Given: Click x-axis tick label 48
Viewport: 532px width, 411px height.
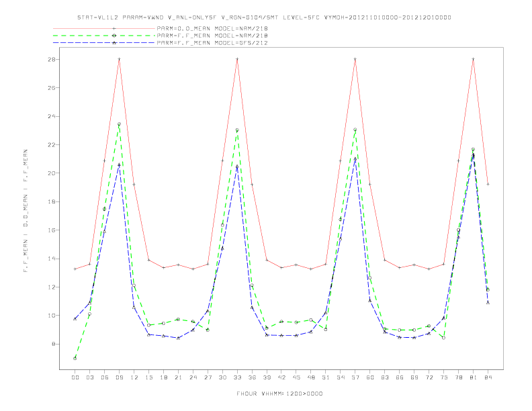Looking at the screenshot, I should (x=311, y=377).
